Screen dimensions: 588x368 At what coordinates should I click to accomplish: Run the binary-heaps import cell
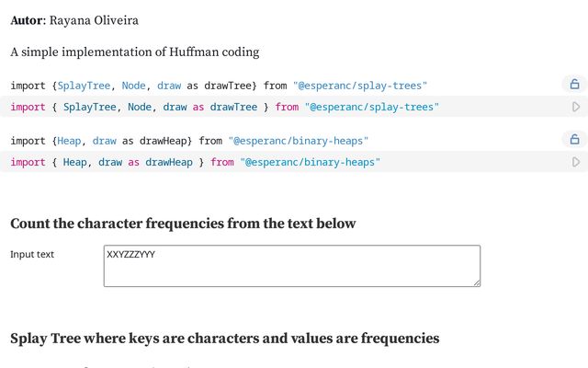(576, 162)
